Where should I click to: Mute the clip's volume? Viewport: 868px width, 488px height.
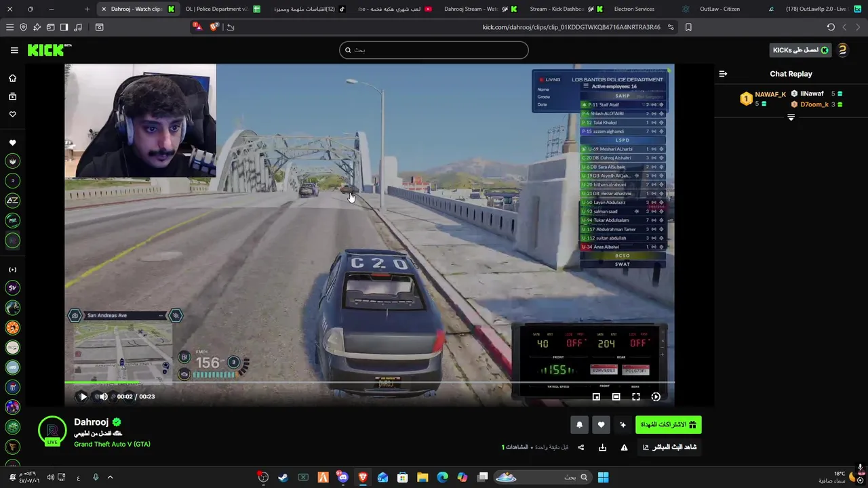pos(103,396)
